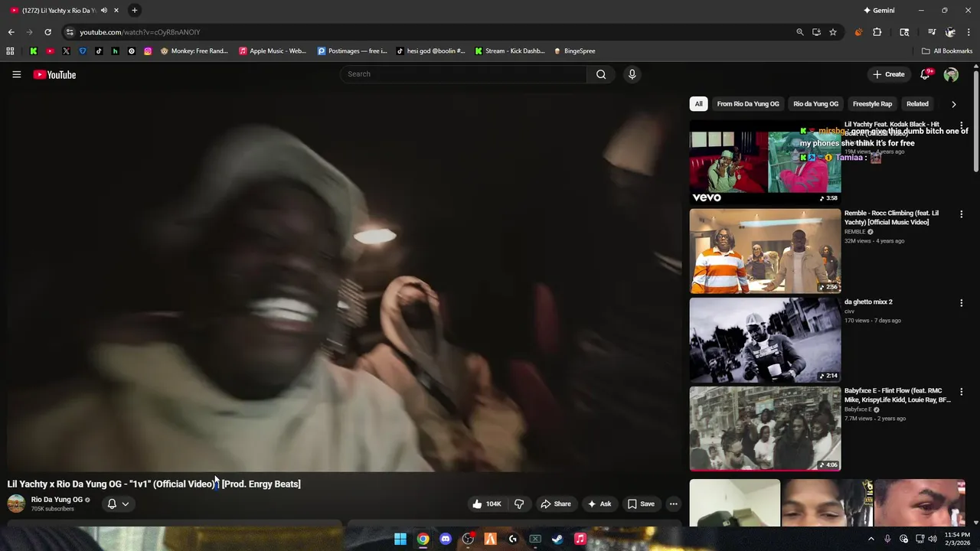The image size is (980, 551).
Task: Go to the YouTube home logo
Action: coord(54,74)
